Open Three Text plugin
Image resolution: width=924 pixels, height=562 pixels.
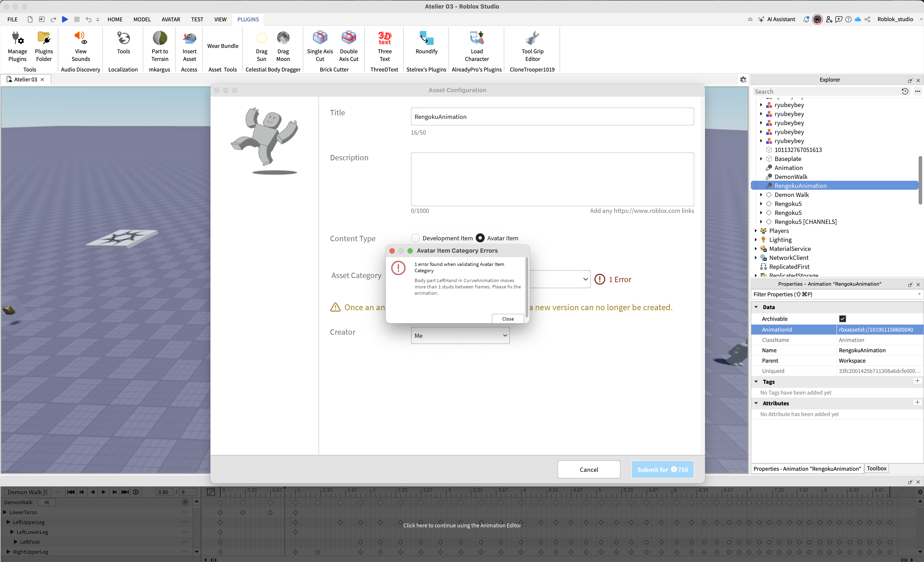tap(384, 46)
